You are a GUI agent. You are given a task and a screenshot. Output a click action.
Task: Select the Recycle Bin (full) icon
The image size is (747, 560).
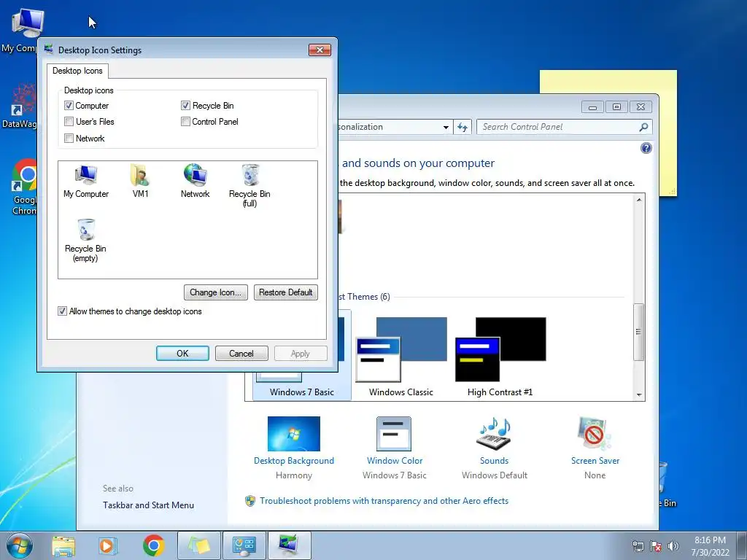pos(249,186)
